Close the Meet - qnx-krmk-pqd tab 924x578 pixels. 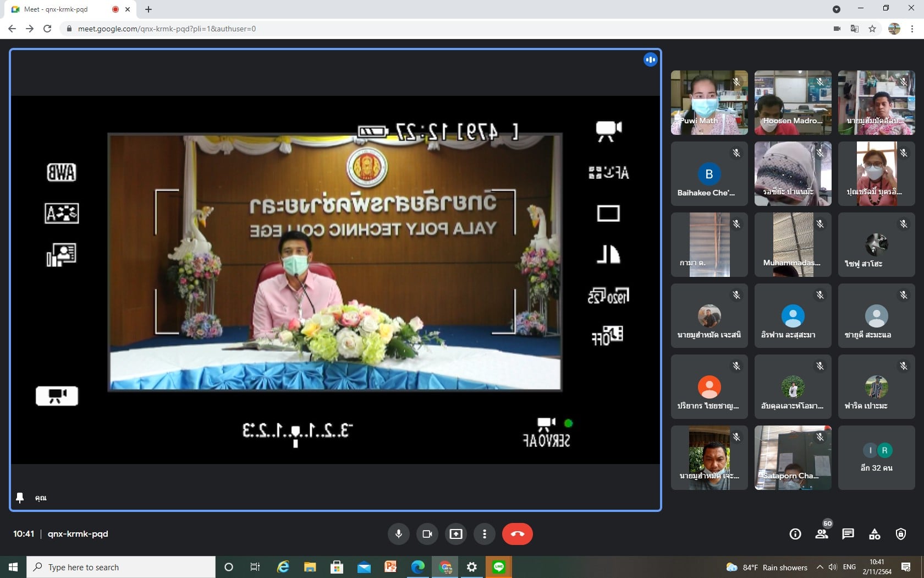(x=128, y=9)
